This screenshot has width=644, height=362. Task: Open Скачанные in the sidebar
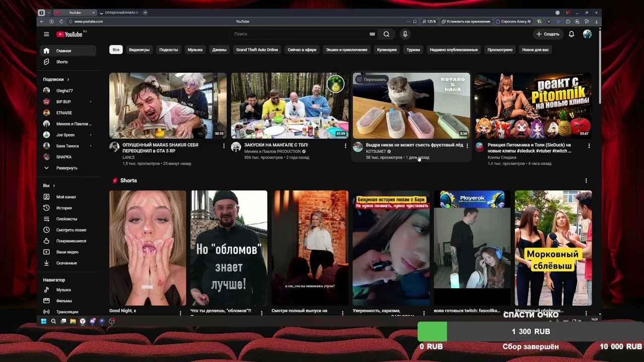pos(68,263)
